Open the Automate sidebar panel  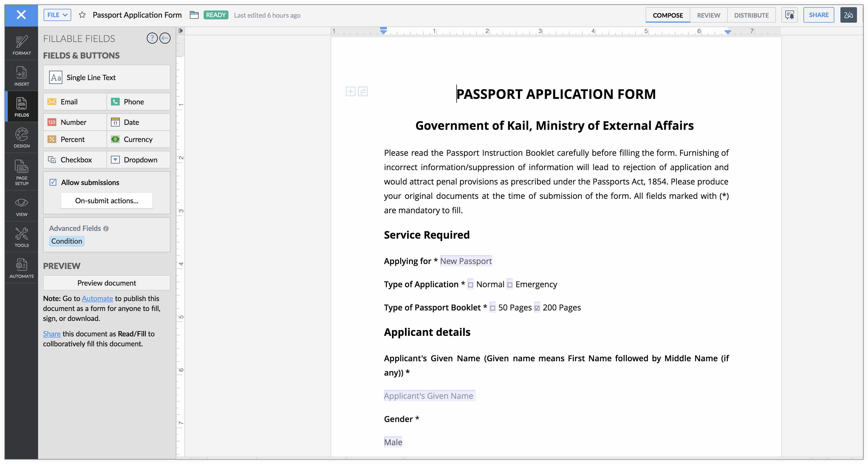click(22, 268)
